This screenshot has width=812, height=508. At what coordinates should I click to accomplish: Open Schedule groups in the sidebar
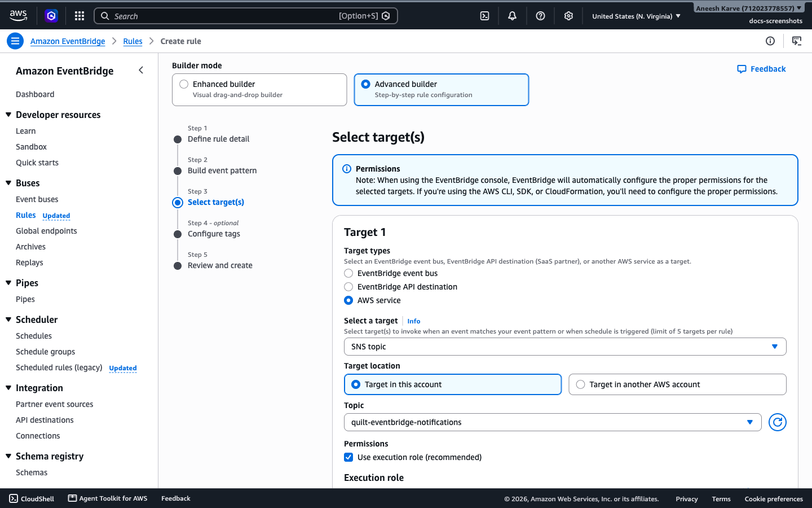pos(45,352)
